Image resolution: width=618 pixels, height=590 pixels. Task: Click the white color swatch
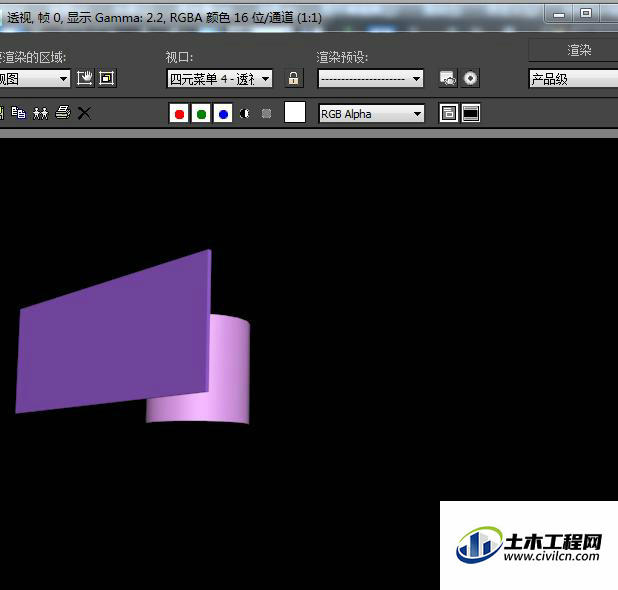(x=295, y=112)
